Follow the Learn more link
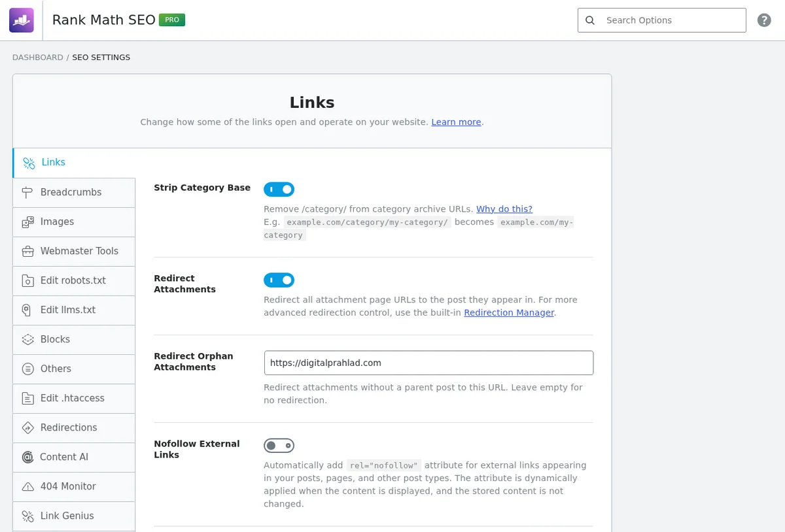This screenshot has height=532, width=785. (456, 122)
